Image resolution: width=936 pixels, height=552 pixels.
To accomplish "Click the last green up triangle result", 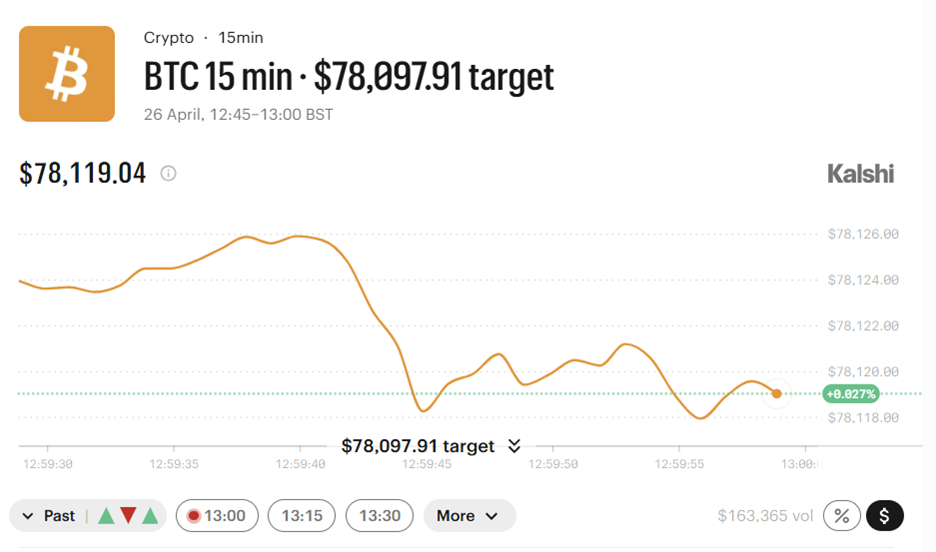I will click(x=150, y=516).
